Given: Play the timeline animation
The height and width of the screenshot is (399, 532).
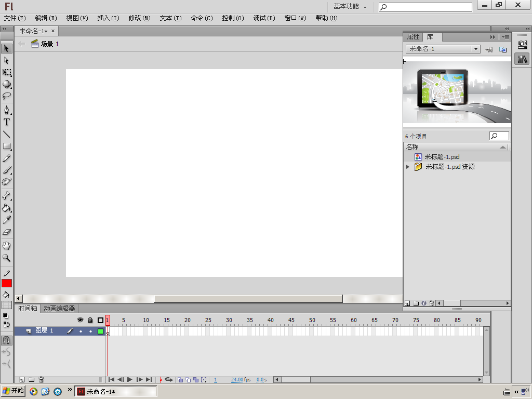Looking at the screenshot, I should coord(129,380).
